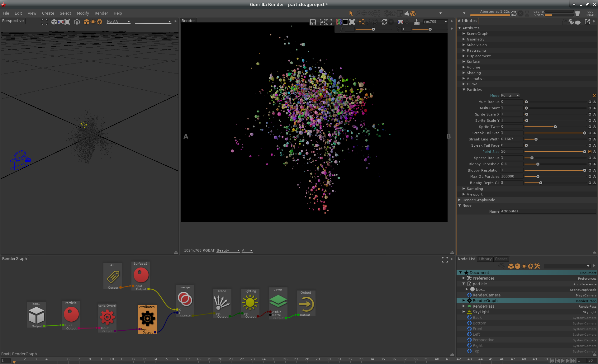Open the Render menu

pyautogui.click(x=101, y=13)
